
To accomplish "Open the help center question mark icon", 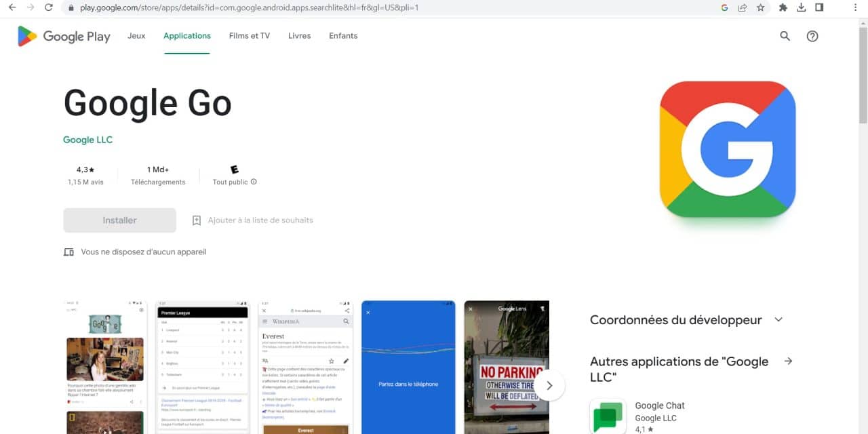I will click(x=812, y=37).
